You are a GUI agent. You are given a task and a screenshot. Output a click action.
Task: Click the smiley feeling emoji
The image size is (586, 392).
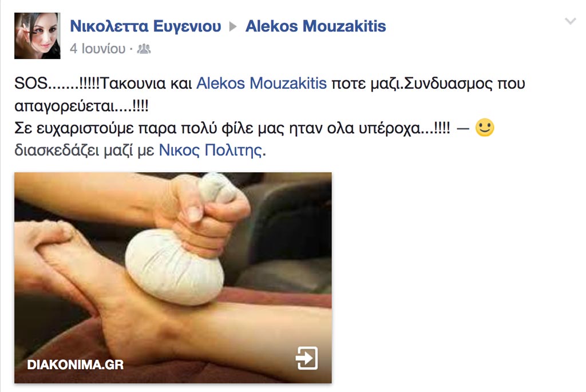pos(485,128)
